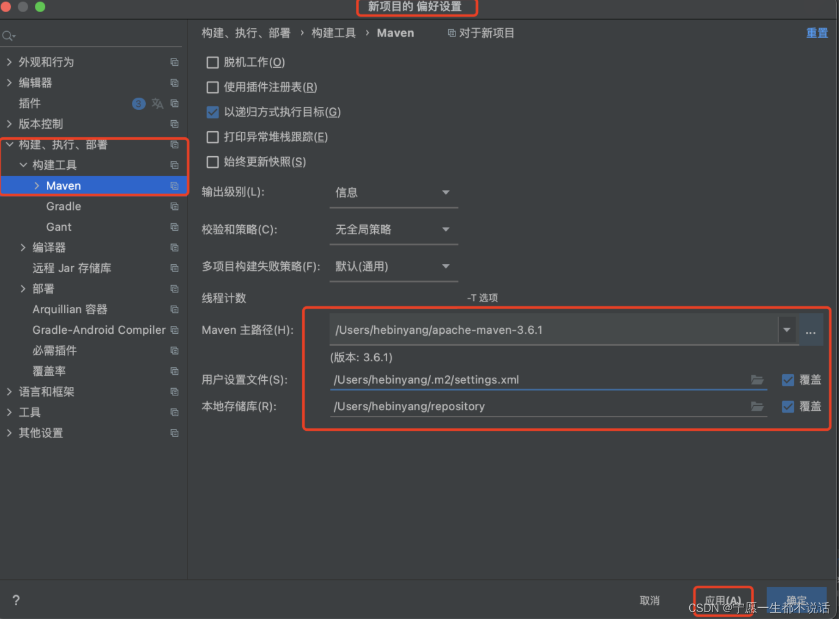Open the 校验和策略 dropdown showing 无全局策略

click(x=394, y=230)
